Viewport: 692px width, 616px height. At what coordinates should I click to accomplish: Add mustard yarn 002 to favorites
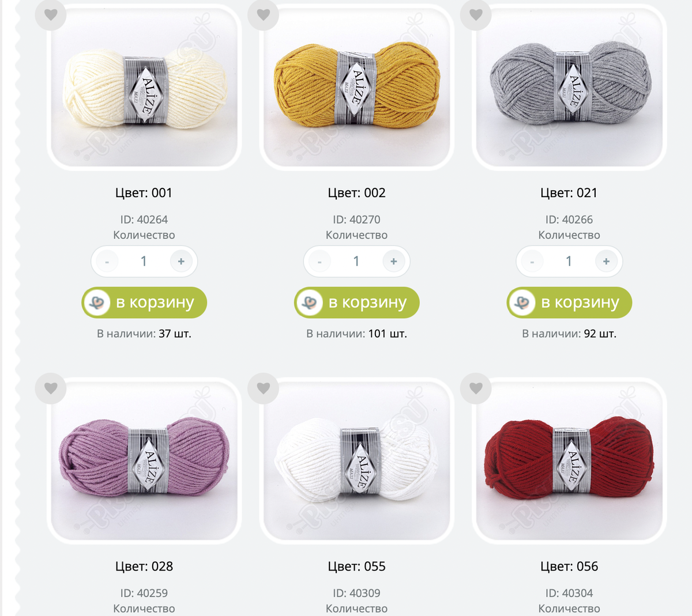pos(264,14)
